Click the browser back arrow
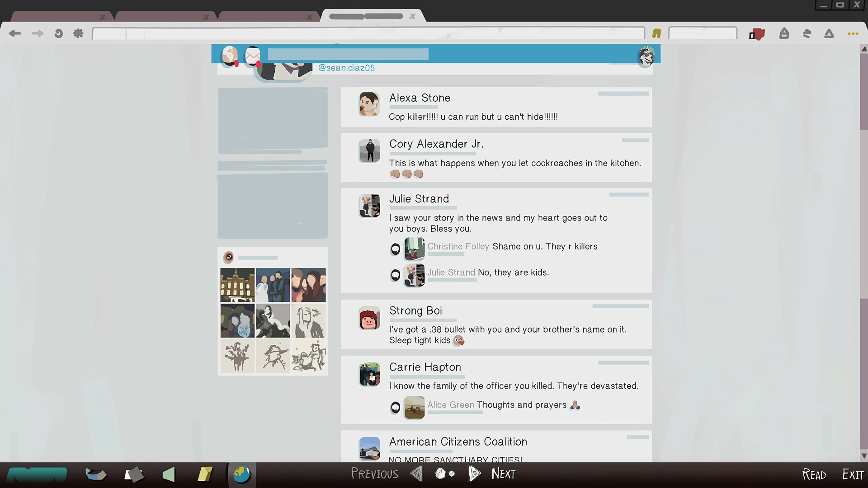Screen dimensions: 868x488 15,33
